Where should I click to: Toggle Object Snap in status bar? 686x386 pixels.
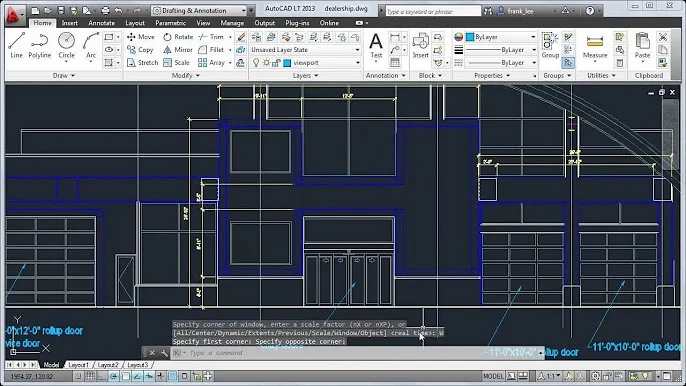[126, 376]
